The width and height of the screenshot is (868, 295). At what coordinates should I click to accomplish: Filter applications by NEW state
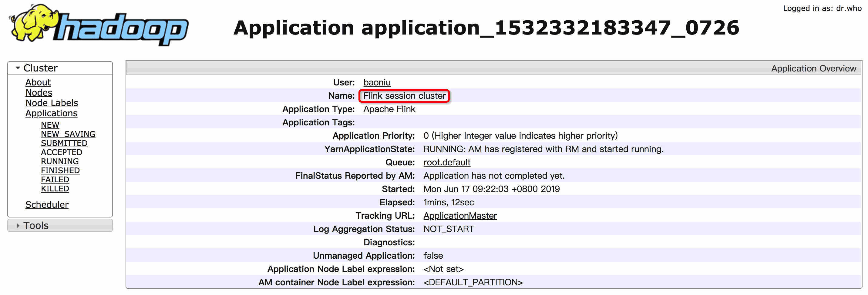tap(50, 125)
